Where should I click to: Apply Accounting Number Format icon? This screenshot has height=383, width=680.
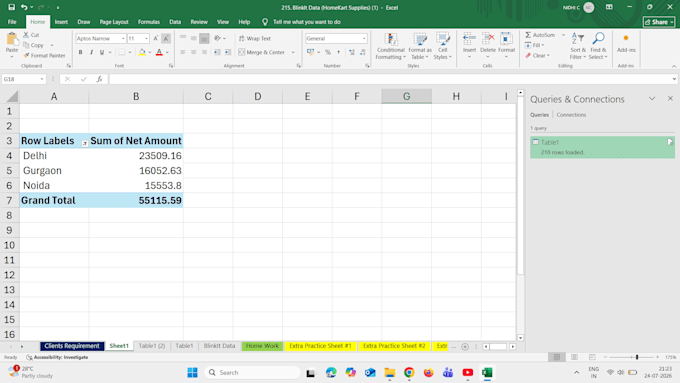(x=311, y=52)
